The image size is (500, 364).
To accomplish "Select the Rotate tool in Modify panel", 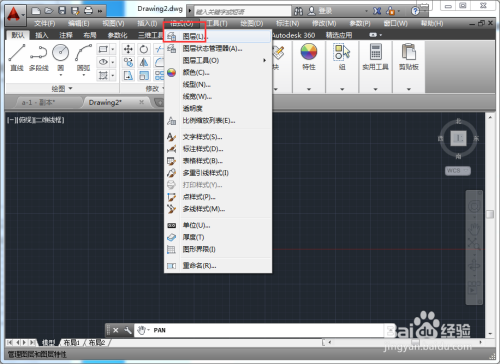I will (144, 49).
